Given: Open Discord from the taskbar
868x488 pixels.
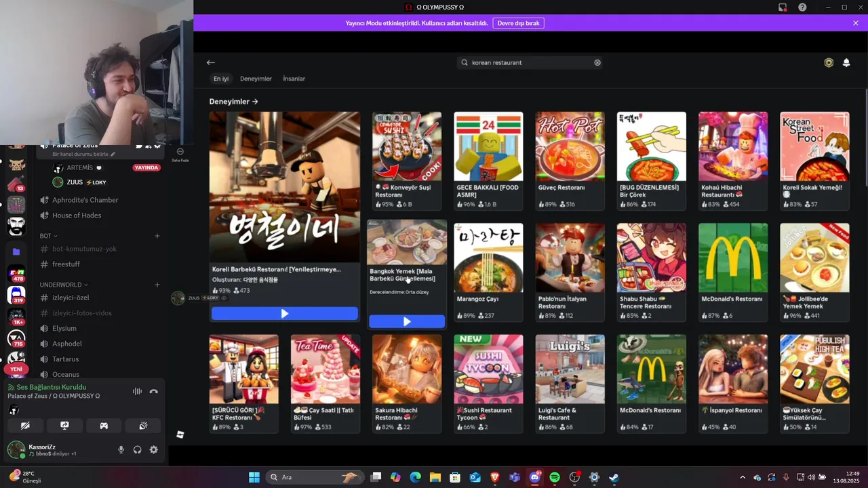Looking at the screenshot, I should point(534,477).
